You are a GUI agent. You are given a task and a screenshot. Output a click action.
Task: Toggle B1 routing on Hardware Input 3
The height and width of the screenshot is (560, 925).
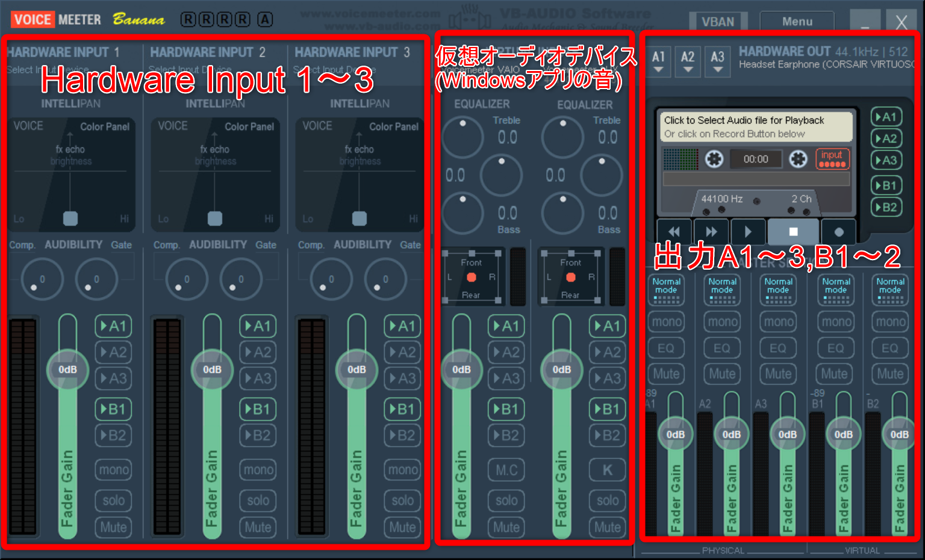tap(402, 409)
